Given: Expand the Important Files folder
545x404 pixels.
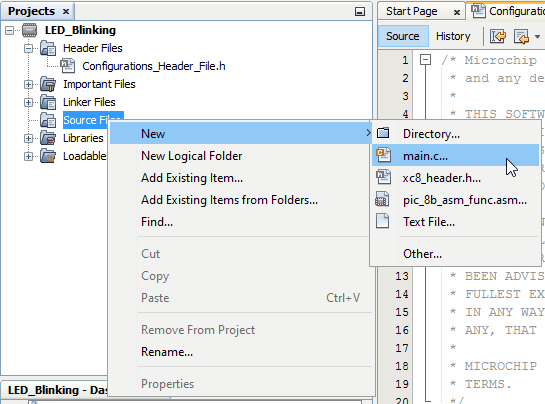Looking at the screenshot, I should pos(29,84).
